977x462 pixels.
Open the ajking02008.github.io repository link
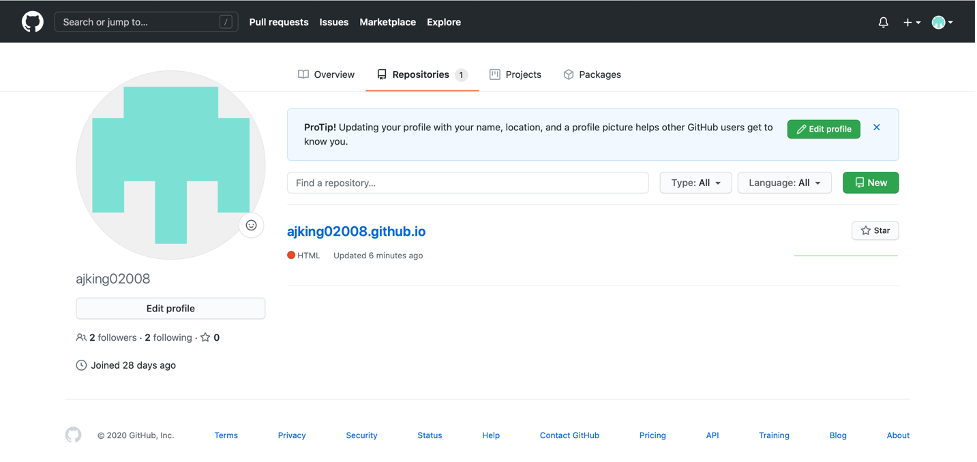356,231
